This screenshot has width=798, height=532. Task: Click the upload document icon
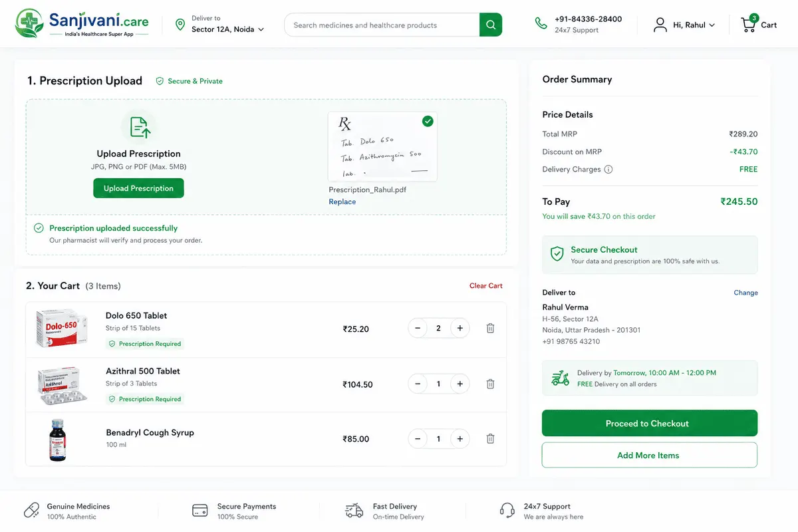click(139, 126)
